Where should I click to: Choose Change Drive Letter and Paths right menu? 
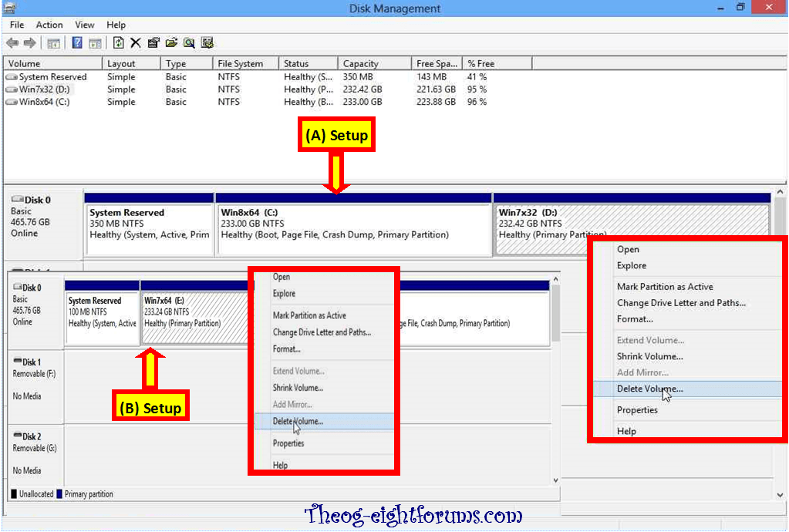687,303
